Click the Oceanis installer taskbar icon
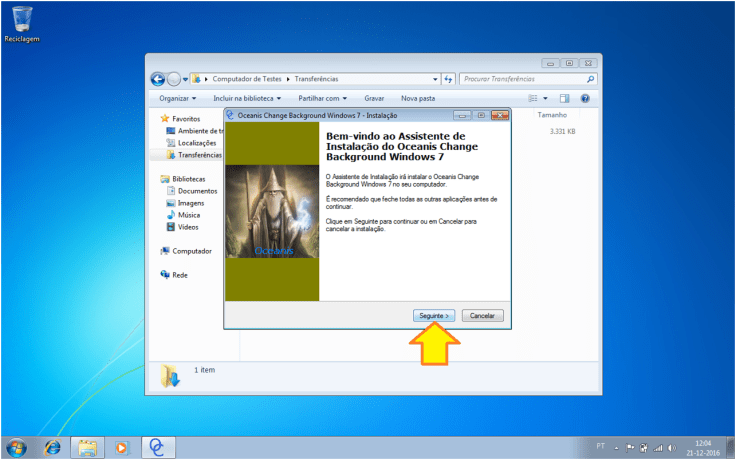Viewport: 736px width, 460px height. [157, 446]
